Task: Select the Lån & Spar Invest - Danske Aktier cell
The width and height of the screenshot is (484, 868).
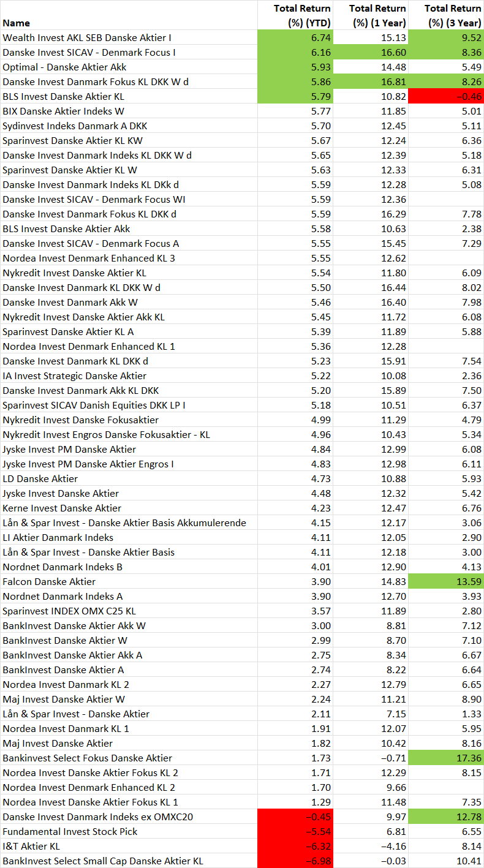Action: click(x=129, y=714)
